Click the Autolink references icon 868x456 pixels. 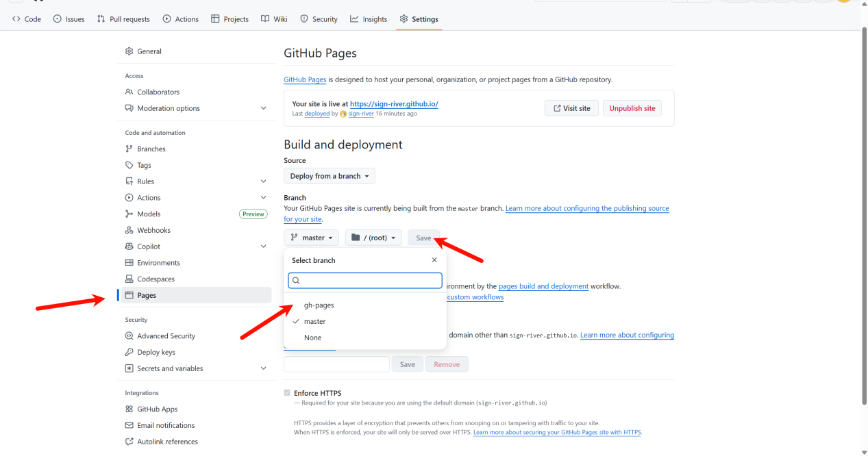[129, 442]
